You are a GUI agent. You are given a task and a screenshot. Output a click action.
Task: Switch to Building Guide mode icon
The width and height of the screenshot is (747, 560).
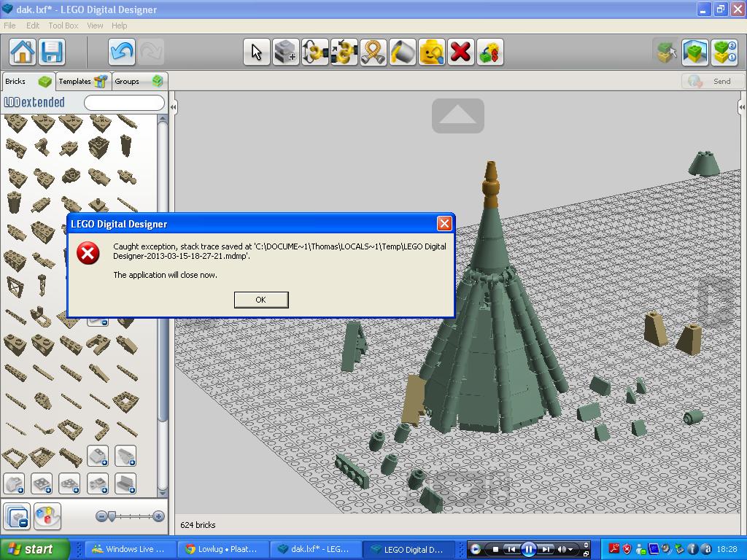pyautogui.click(x=724, y=52)
